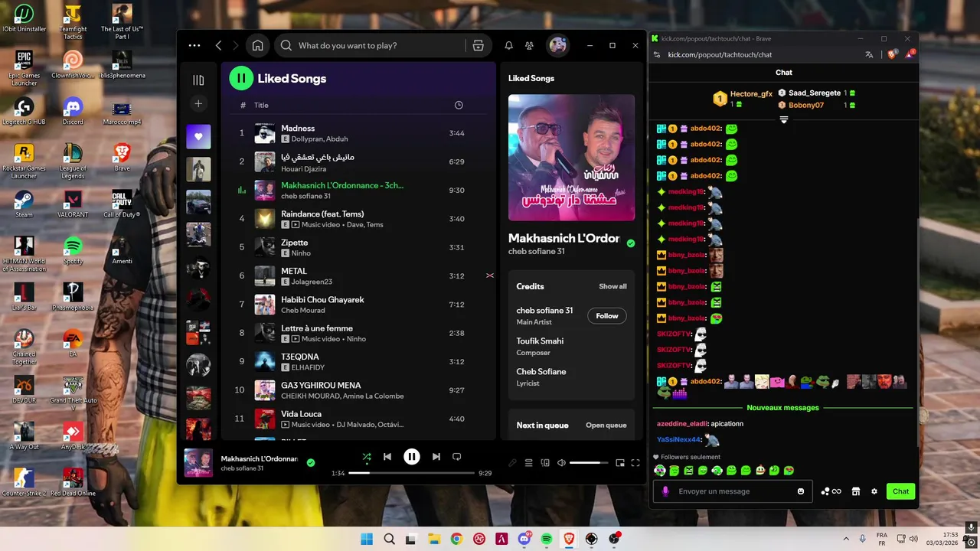
Task: Click the Brave translate icon in address bar
Action: (869, 54)
